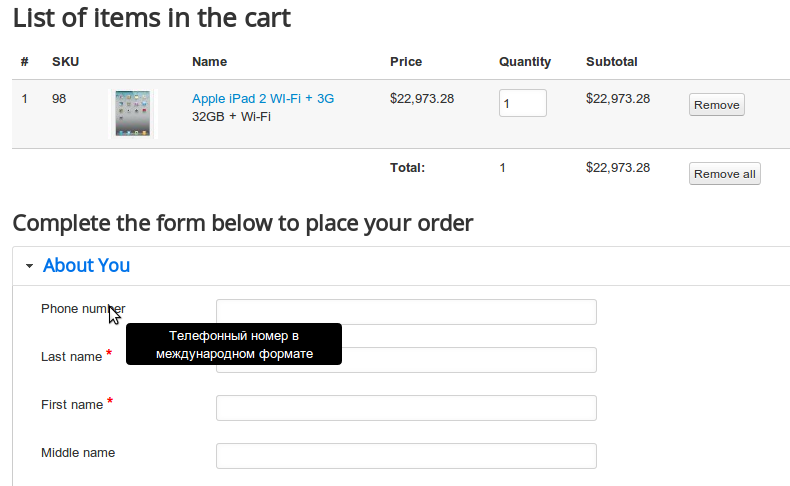Open the Apple iPad 2 product thumbnail

[133, 113]
